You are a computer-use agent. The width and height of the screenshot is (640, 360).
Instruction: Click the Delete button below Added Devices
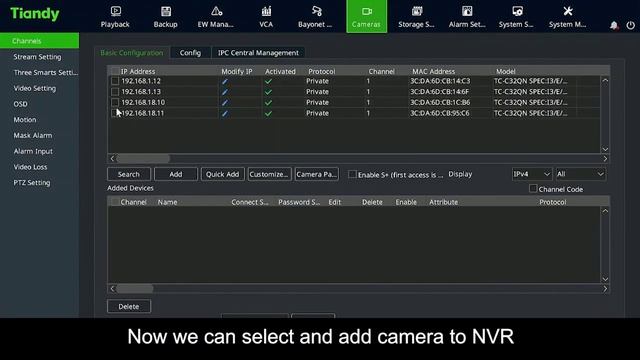point(129,307)
